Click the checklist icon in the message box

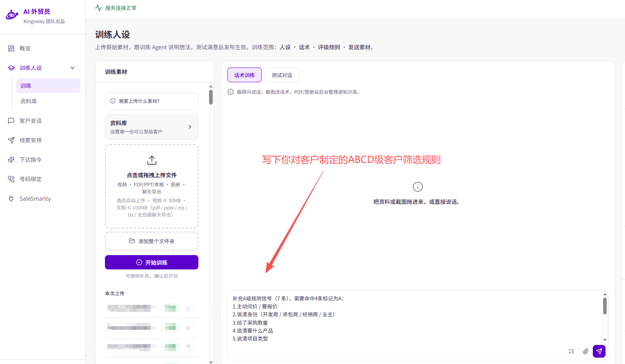(571, 351)
